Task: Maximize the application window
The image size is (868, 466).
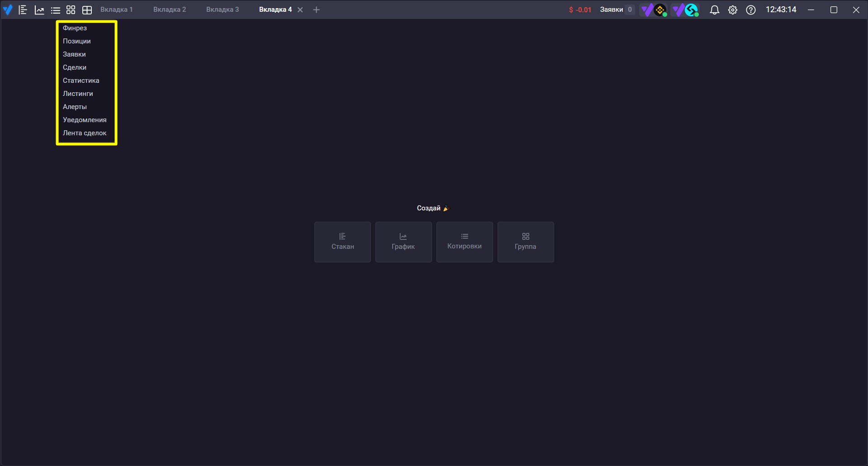Action: 834,10
